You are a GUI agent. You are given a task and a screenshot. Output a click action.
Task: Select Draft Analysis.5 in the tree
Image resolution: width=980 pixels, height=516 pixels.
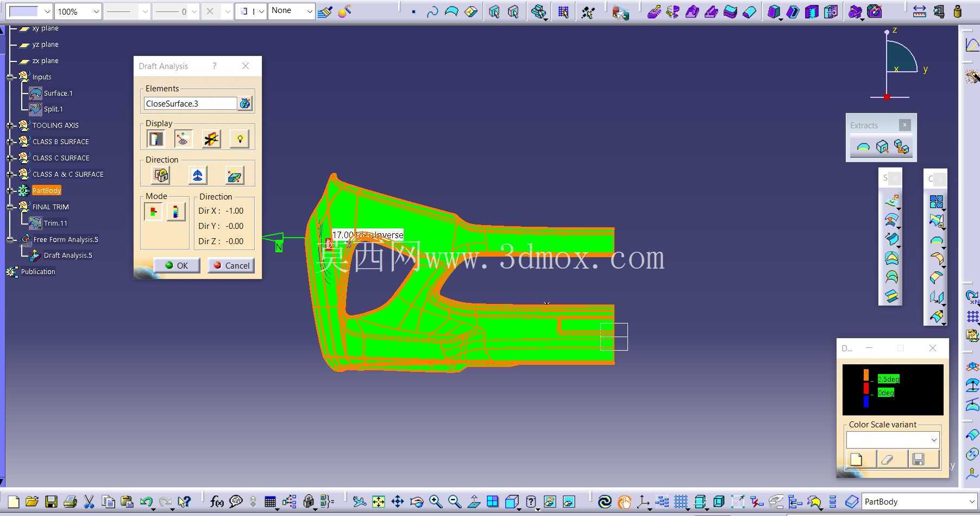point(68,256)
